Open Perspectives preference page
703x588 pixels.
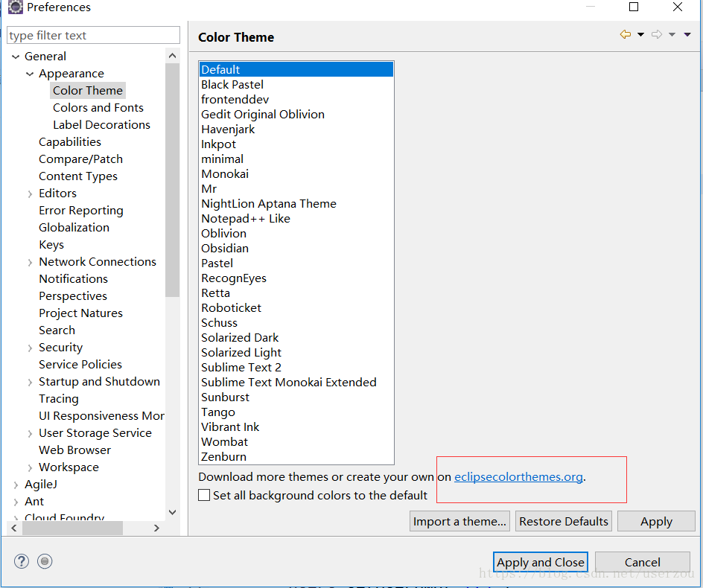tap(73, 295)
